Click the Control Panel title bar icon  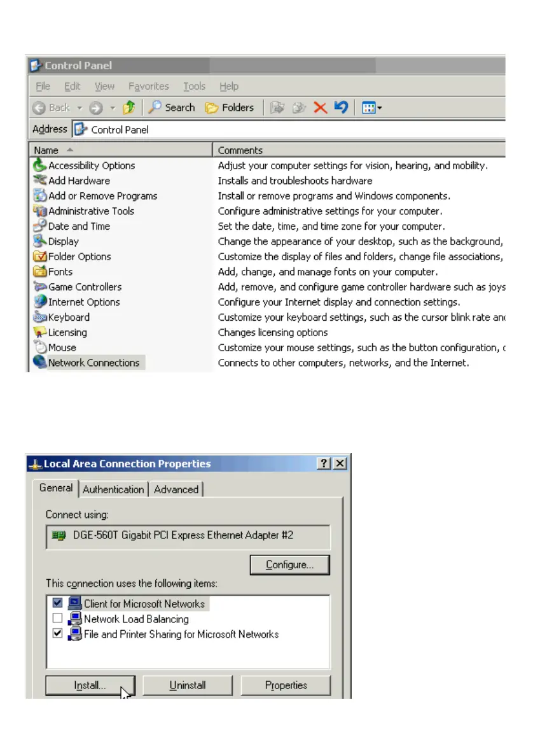(x=36, y=66)
